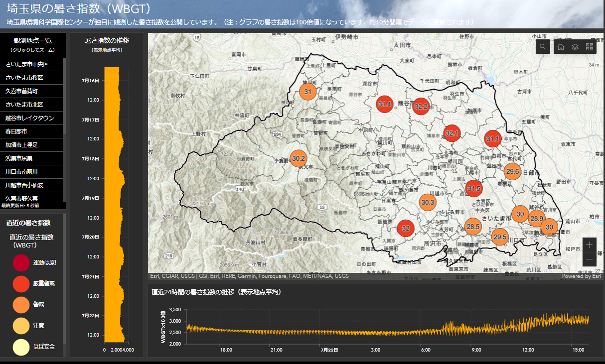Zoom to 春日部市 observation point

pyautogui.click(x=16, y=131)
